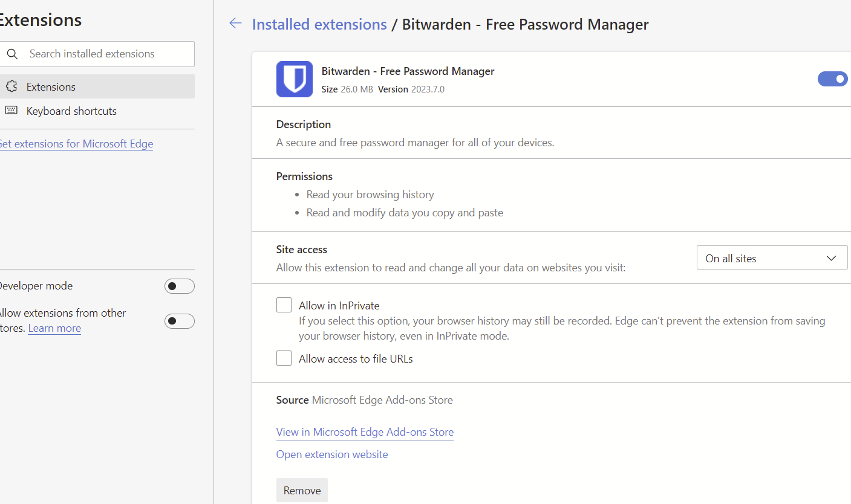Click the Site access heading
The height and width of the screenshot is (504, 851).
point(302,250)
